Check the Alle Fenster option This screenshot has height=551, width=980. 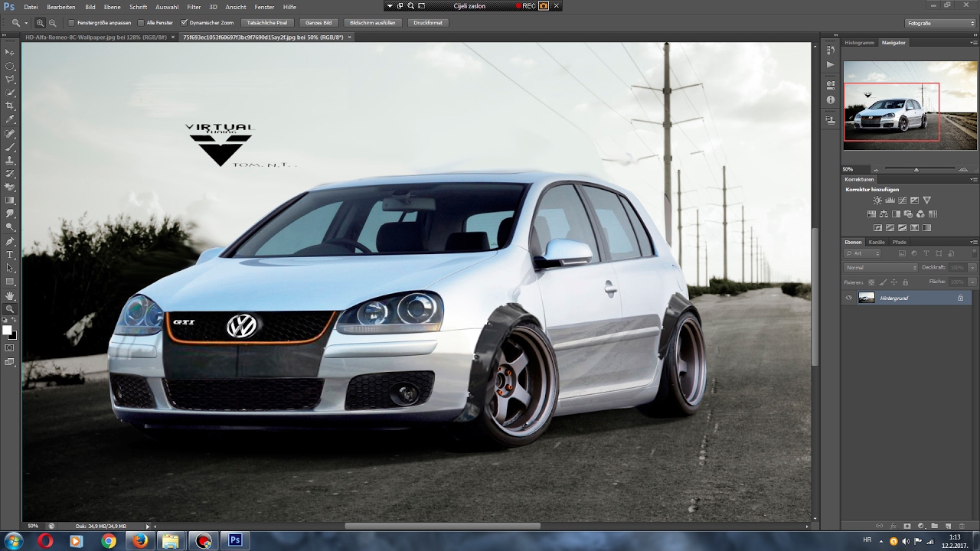(x=141, y=23)
